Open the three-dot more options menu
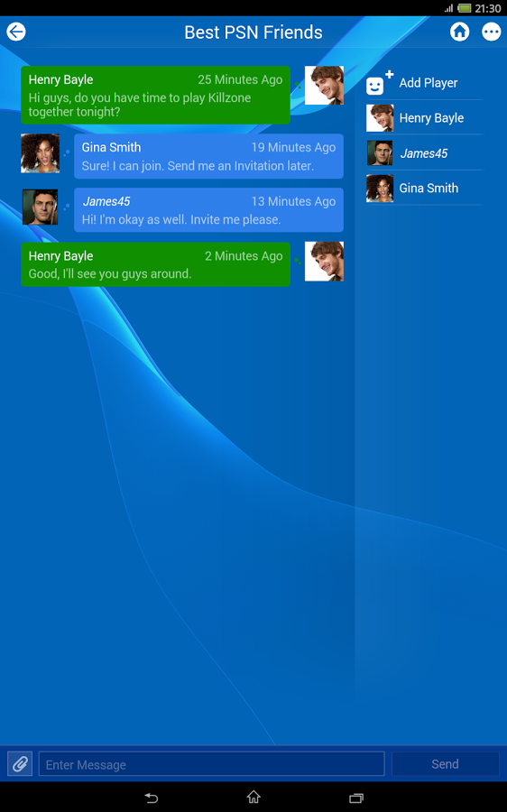Image resolution: width=507 pixels, height=812 pixels. tap(491, 32)
